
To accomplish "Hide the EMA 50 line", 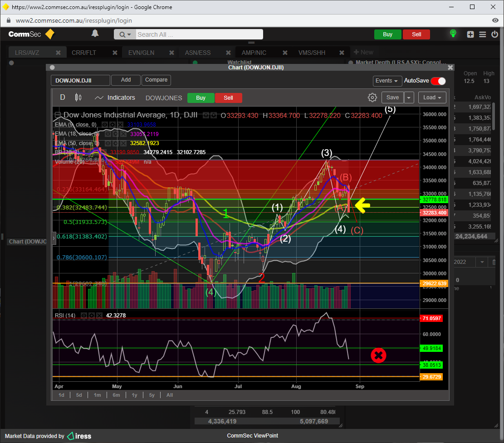I will click(x=108, y=143).
